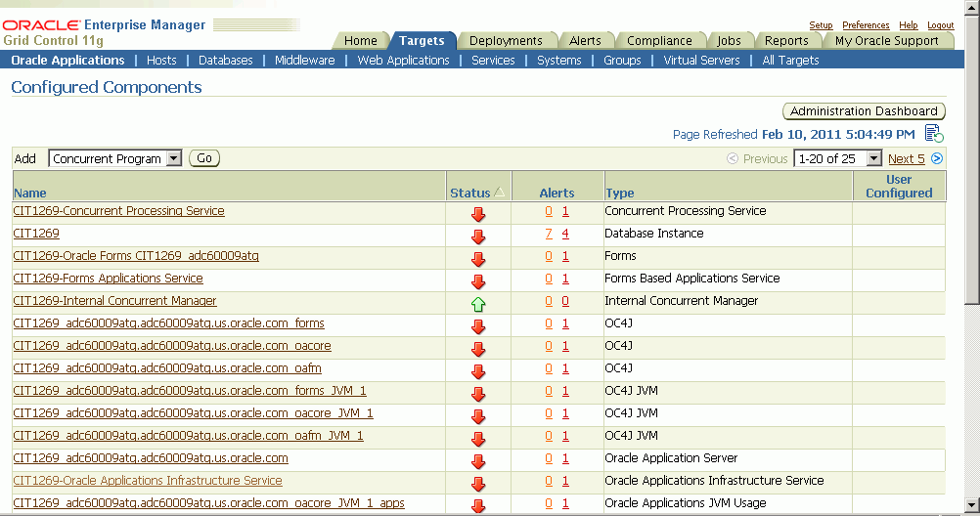Click down status icon in the Forms type row

pos(478,259)
